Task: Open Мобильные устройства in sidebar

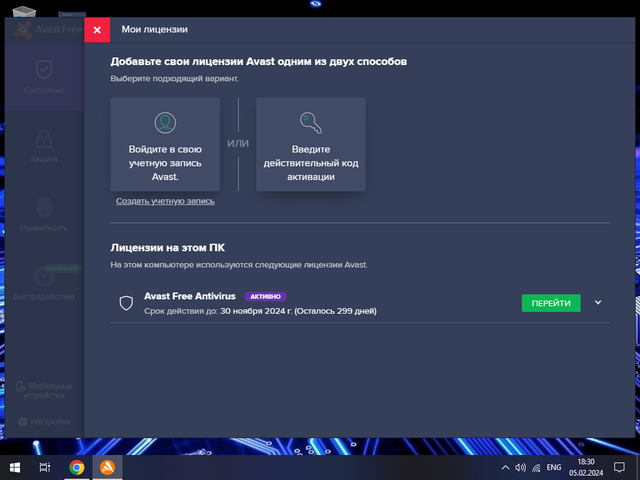Action: click(44, 391)
